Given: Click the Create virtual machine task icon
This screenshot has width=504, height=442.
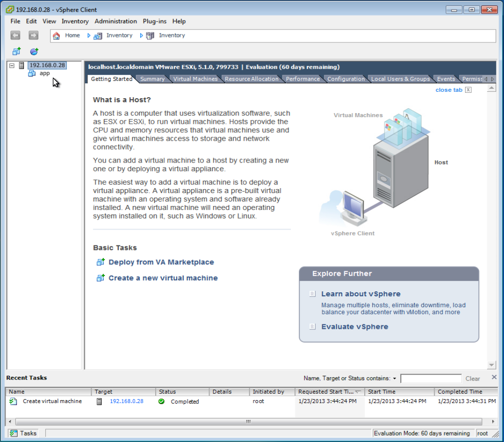Looking at the screenshot, I should pyautogui.click(x=13, y=401).
